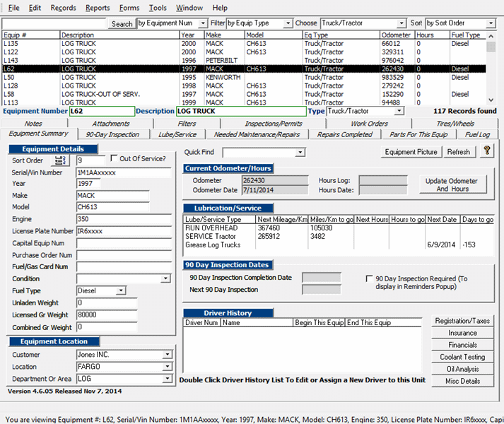The height and width of the screenshot is (424, 504).
Task: Open the Choose Truck/Tractor dropdown
Action: pyautogui.click(x=401, y=23)
